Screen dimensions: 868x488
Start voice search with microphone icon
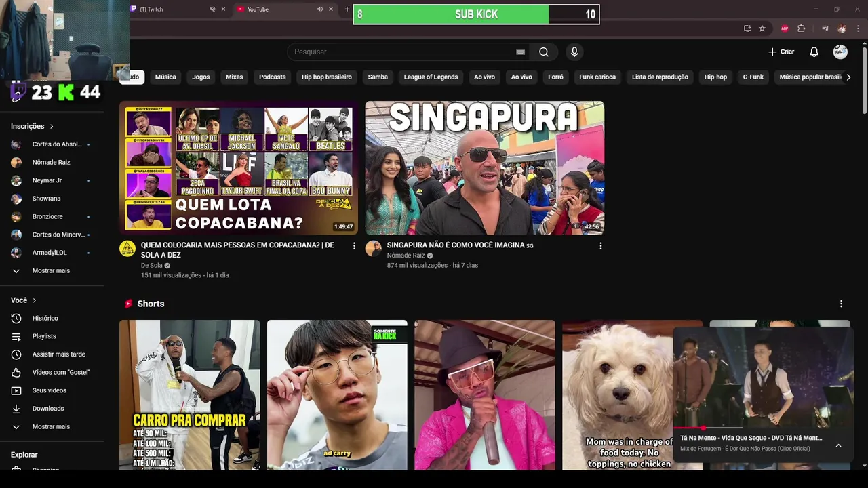click(x=574, y=52)
